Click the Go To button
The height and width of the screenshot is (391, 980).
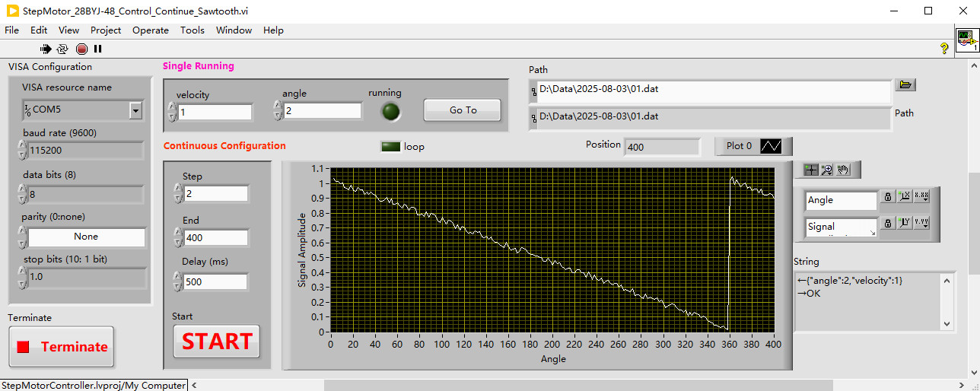(463, 110)
